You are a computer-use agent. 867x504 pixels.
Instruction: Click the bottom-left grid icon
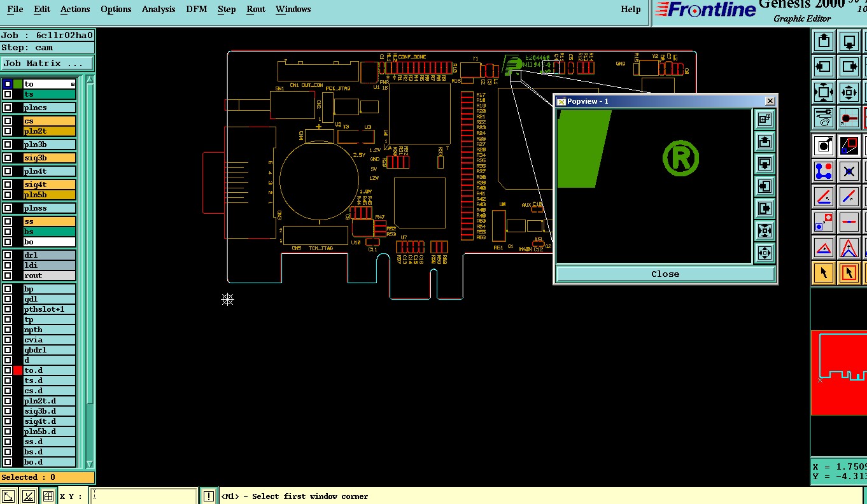47,496
